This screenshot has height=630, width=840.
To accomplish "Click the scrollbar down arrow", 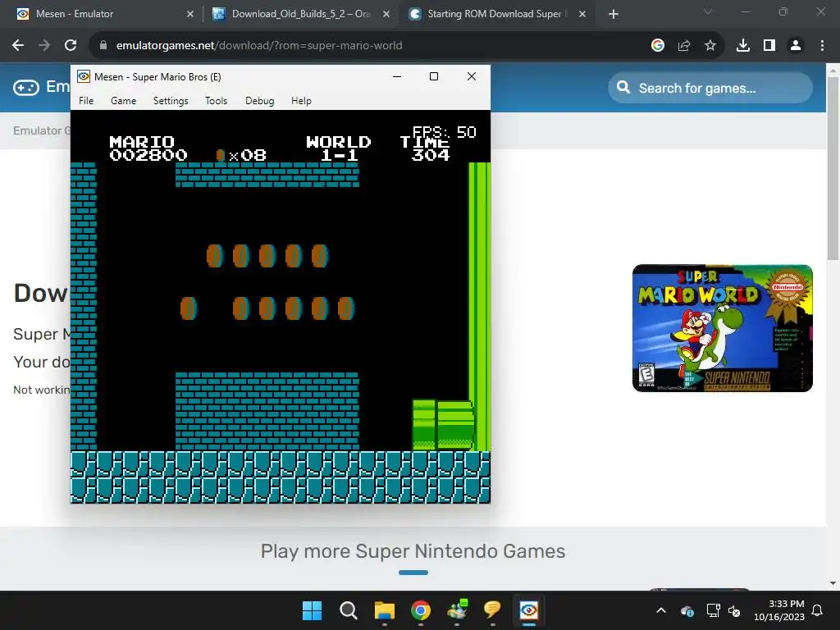I will click(833, 583).
